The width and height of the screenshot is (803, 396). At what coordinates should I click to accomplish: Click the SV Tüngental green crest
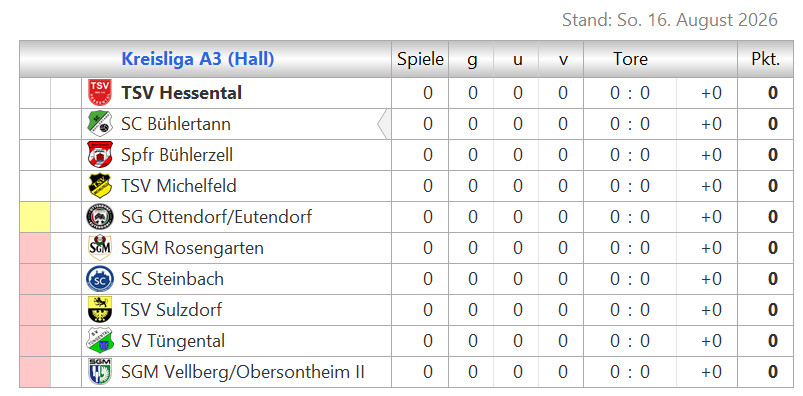[x=99, y=341]
